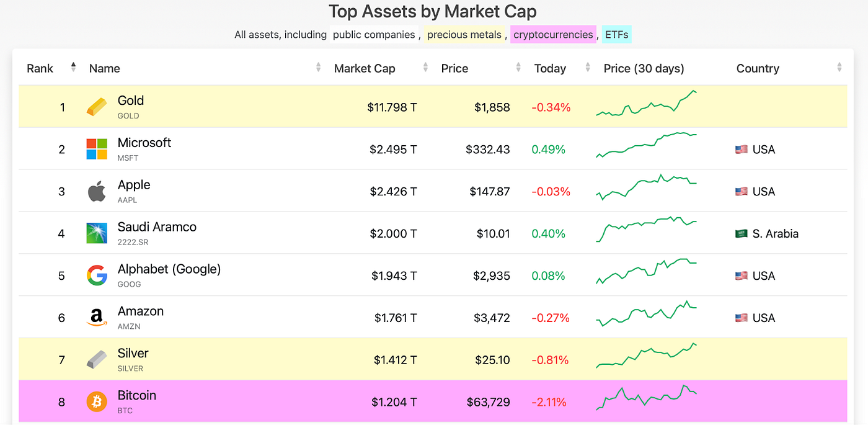Select the gold bar icon in Gold's row

point(96,106)
